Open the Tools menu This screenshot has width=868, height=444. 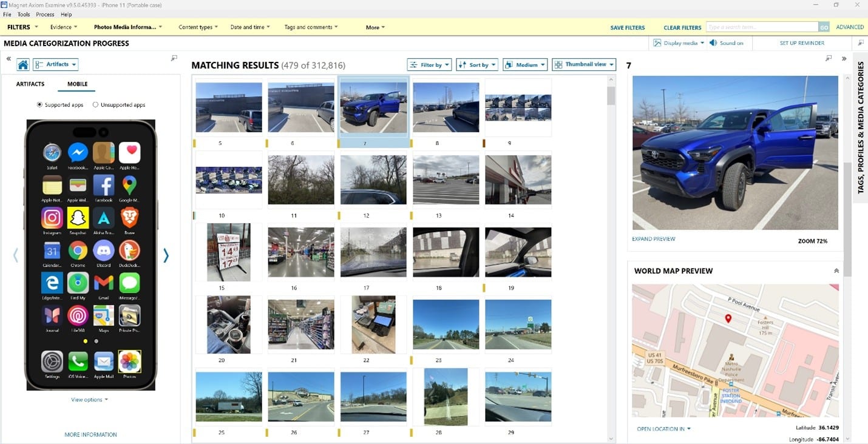[x=23, y=14]
